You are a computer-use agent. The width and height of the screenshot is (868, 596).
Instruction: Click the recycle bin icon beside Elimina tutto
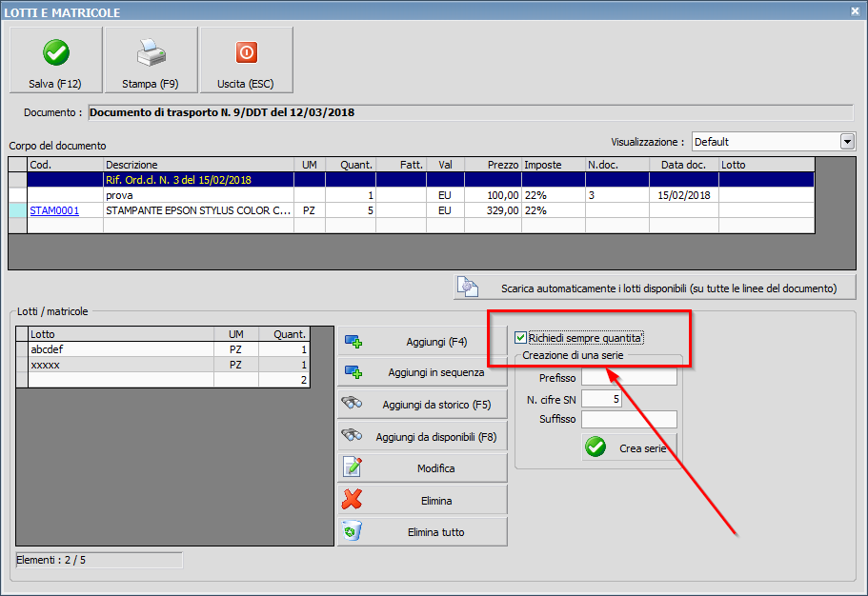[353, 530]
